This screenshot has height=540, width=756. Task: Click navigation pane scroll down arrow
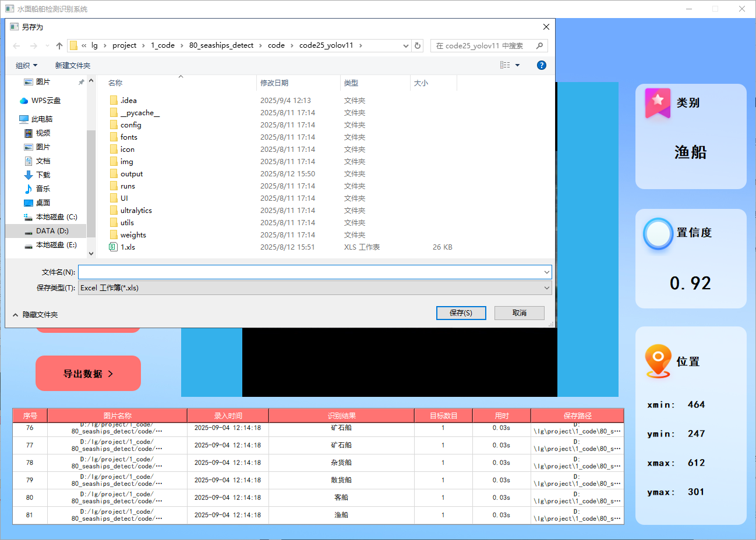(91, 254)
